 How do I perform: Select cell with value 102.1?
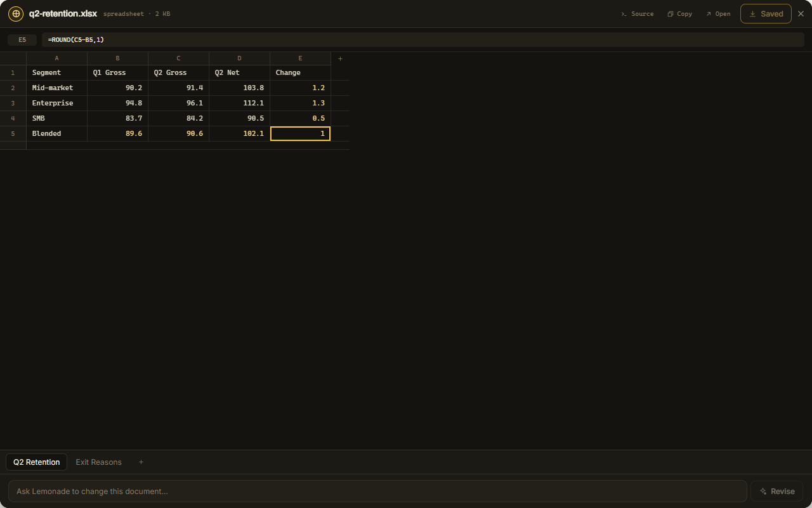[x=239, y=133]
